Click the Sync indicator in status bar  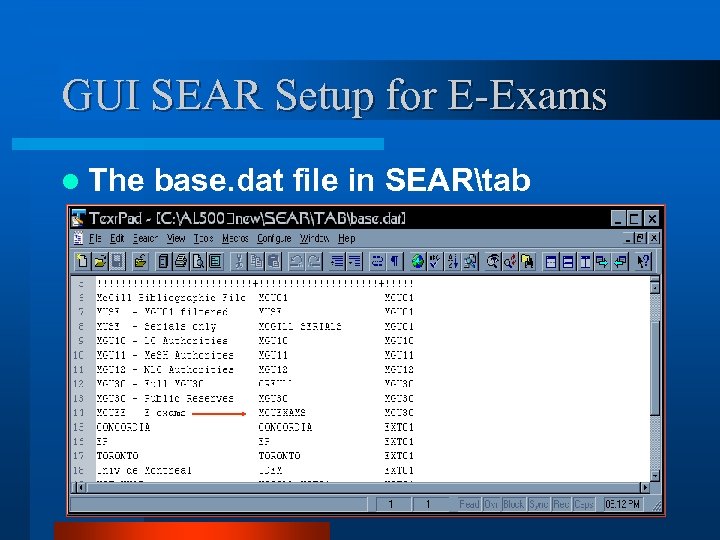click(x=539, y=504)
